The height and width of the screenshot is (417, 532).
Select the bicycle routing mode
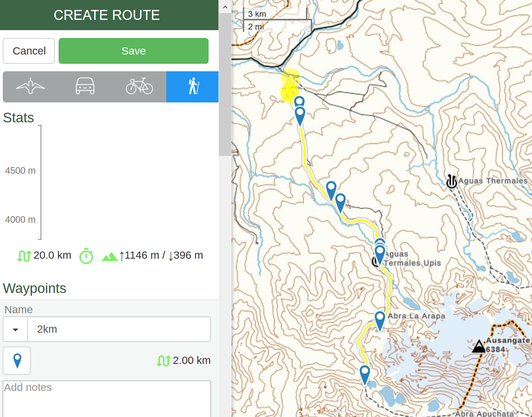pos(139,86)
